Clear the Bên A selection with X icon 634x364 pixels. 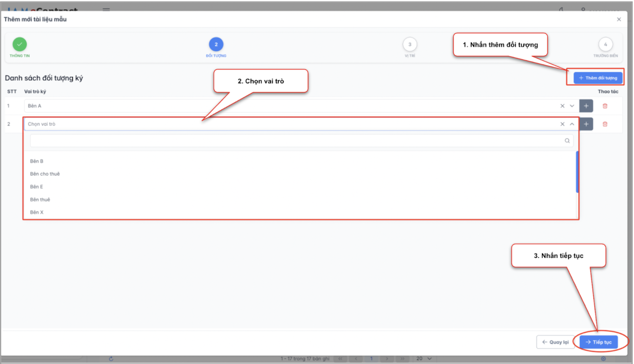tap(562, 106)
